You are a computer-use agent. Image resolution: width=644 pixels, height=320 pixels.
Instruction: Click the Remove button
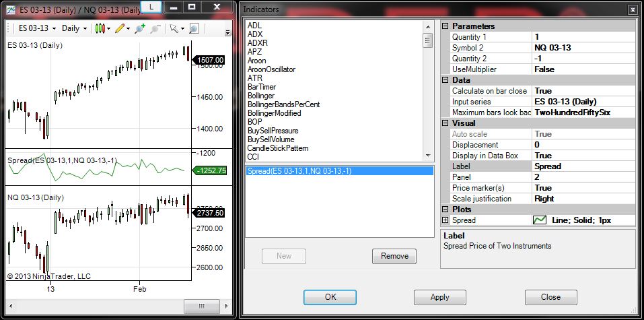(394, 256)
